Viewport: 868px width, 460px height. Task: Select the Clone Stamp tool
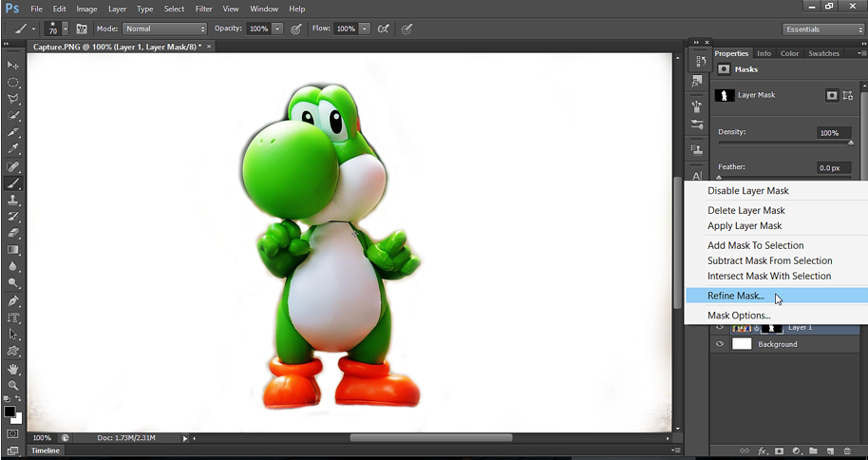click(12, 200)
